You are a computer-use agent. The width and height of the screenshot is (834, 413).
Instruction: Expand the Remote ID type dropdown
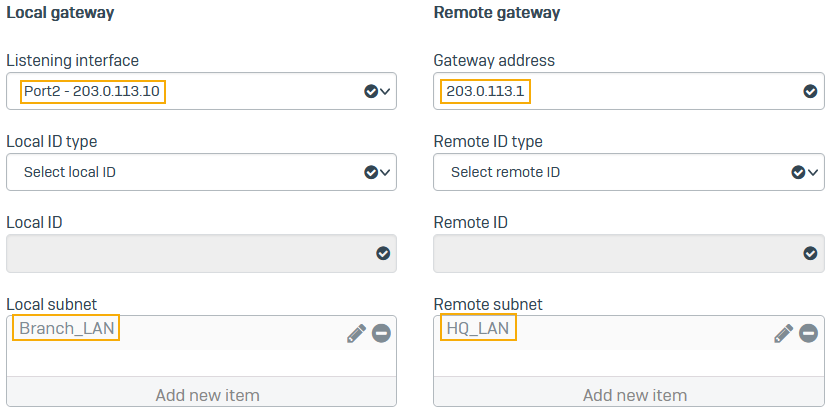pyautogui.click(x=812, y=172)
